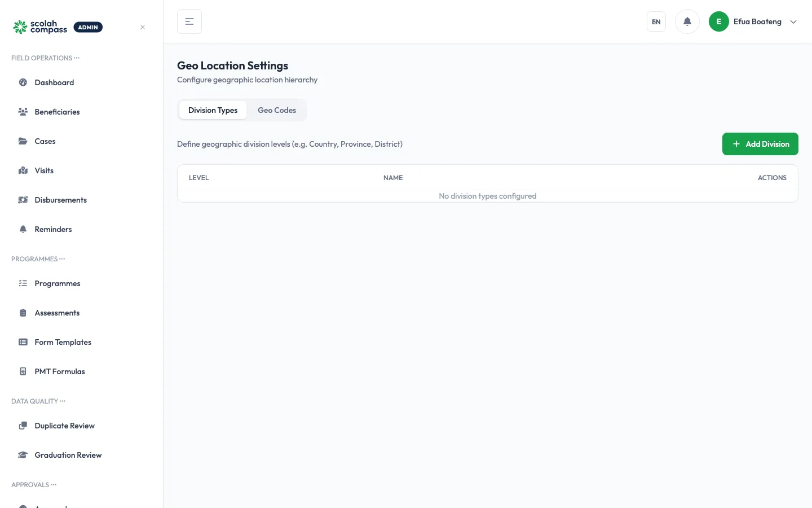Click the Add Division button

[x=760, y=144]
